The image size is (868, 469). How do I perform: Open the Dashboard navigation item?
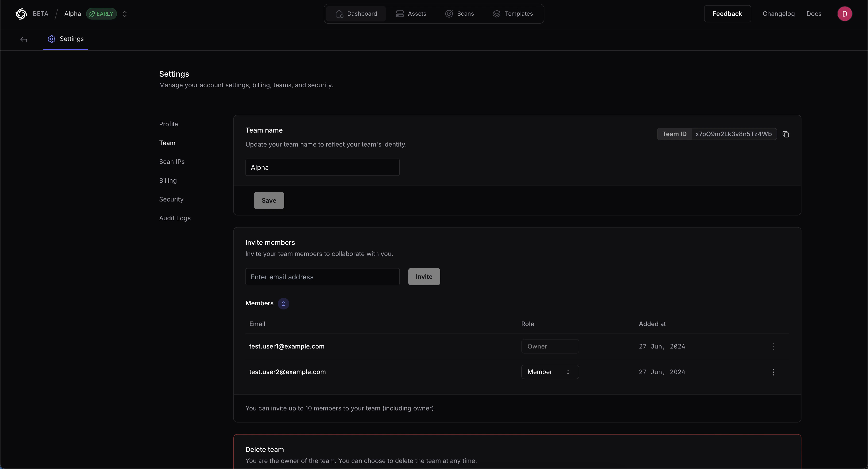(356, 14)
